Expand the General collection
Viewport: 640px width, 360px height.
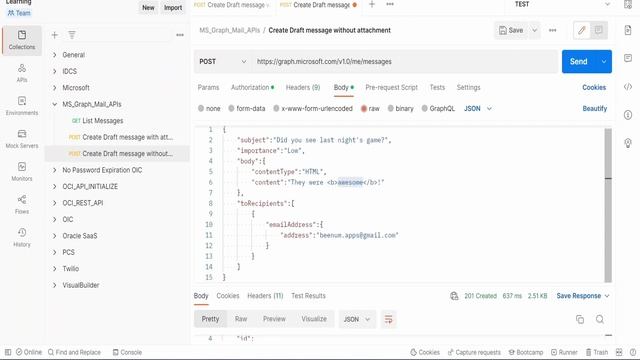click(54, 55)
